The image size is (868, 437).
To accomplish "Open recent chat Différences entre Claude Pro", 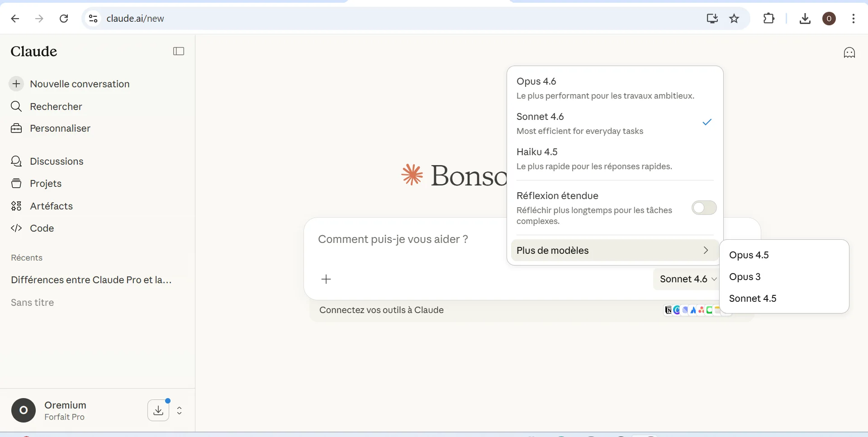I will click(91, 280).
